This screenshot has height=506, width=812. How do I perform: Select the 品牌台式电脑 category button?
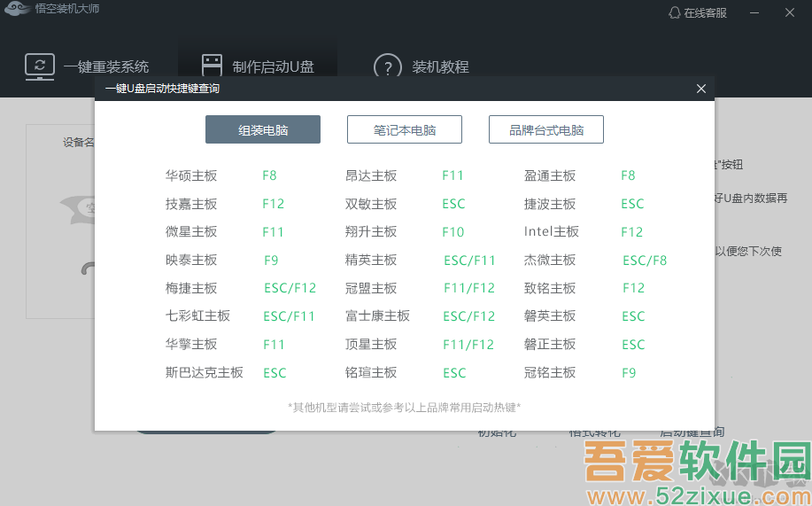click(546, 129)
